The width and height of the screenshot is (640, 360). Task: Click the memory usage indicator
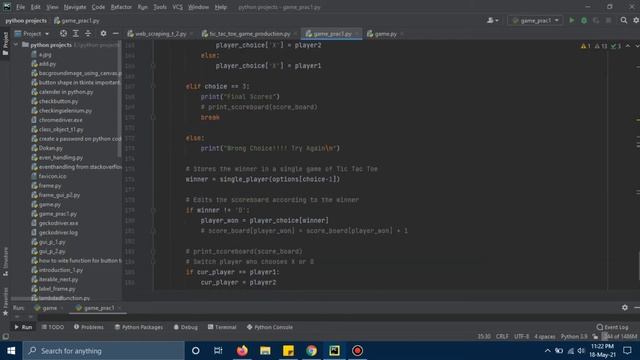tap(621, 336)
